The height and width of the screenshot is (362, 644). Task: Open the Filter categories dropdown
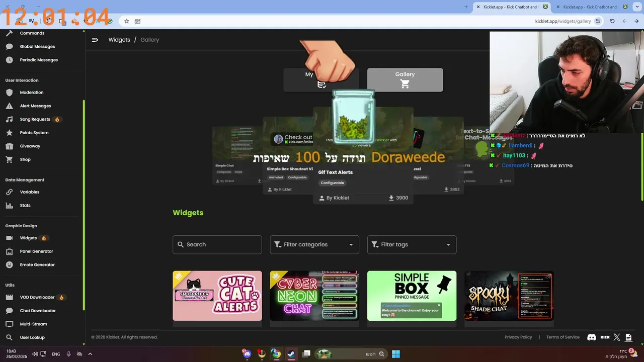314,244
